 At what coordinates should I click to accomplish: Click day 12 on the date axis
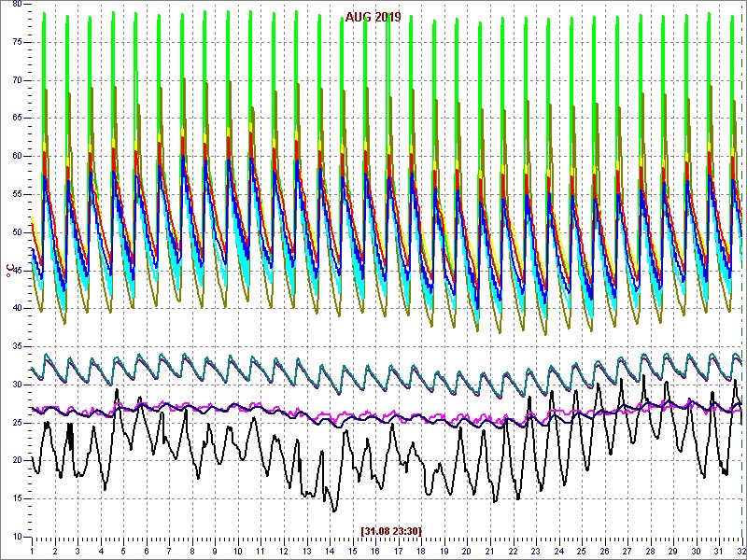[x=284, y=551]
